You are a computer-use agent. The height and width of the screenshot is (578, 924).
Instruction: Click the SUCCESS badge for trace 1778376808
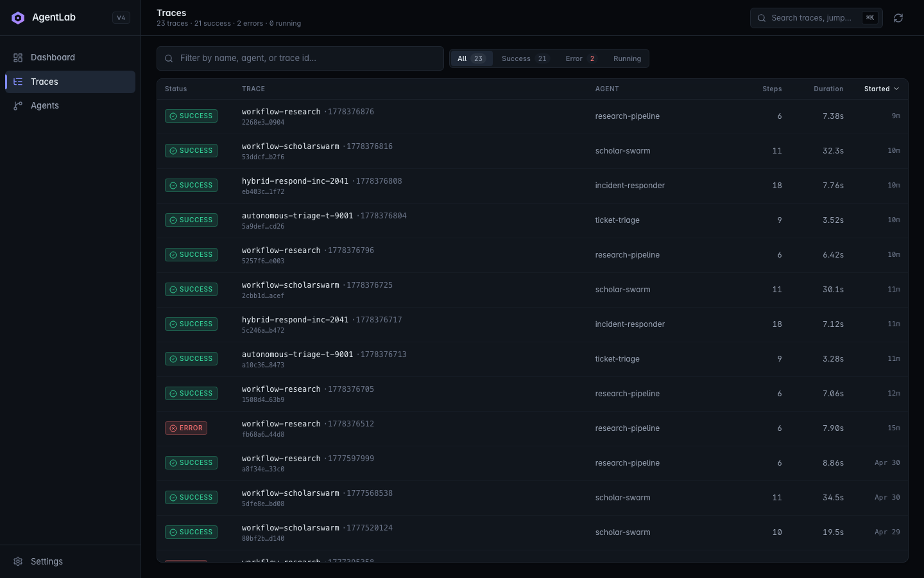(x=191, y=186)
